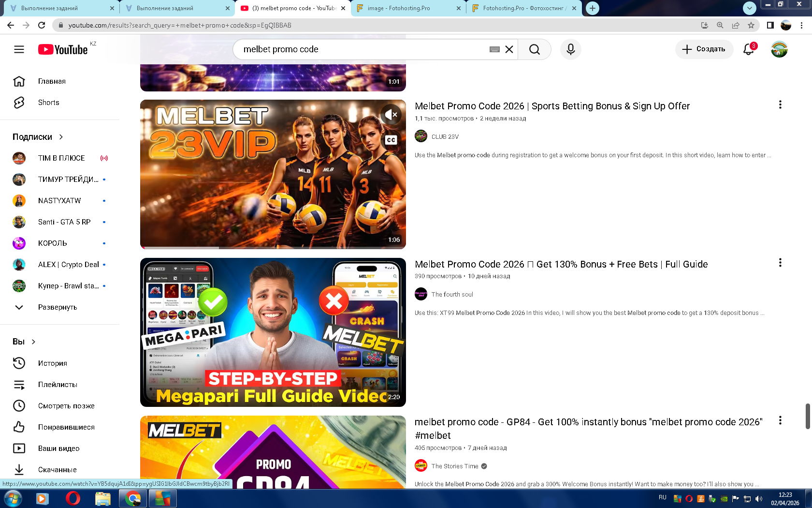Screen dimensions: 812x508
Task: Open Opera from the taskbar
Action: click(73, 498)
